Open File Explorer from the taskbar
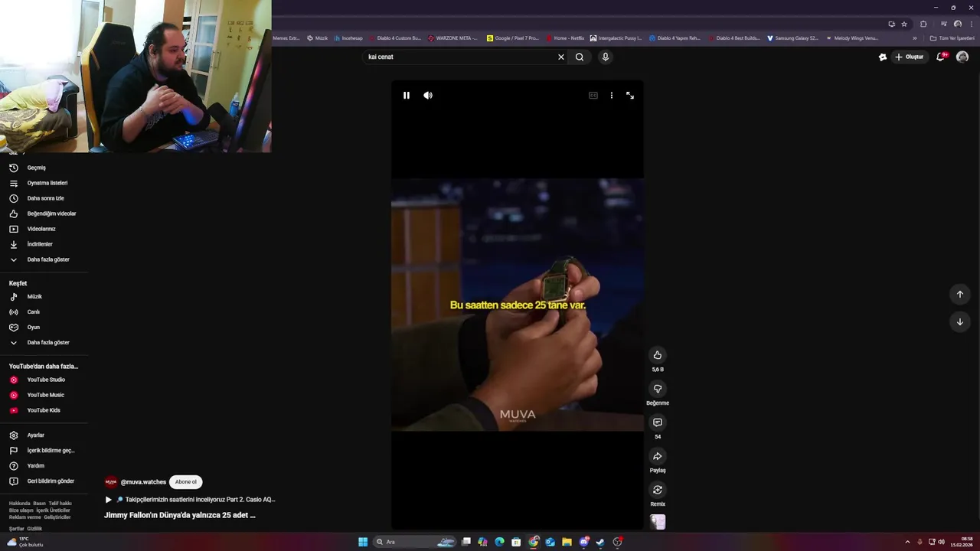This screenshot has width=980, height=551. [x=567, y=542]
